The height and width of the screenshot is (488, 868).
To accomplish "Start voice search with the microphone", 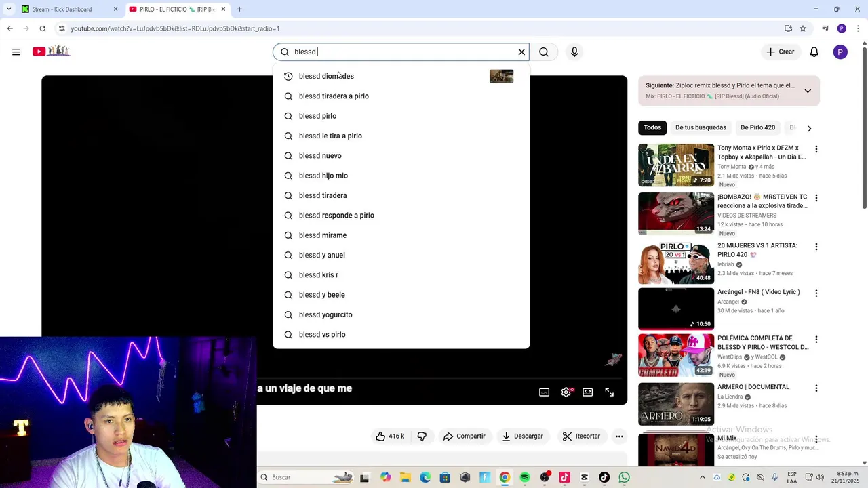I will tap(574, 52).
